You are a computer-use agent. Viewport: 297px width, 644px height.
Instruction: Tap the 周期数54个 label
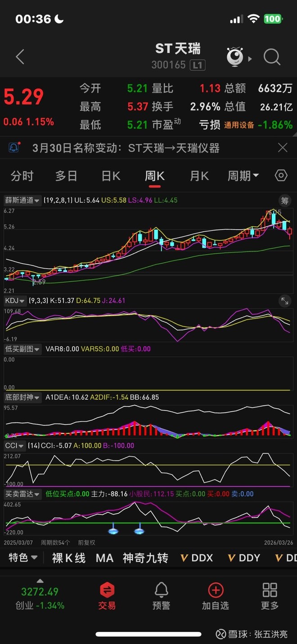55,543
